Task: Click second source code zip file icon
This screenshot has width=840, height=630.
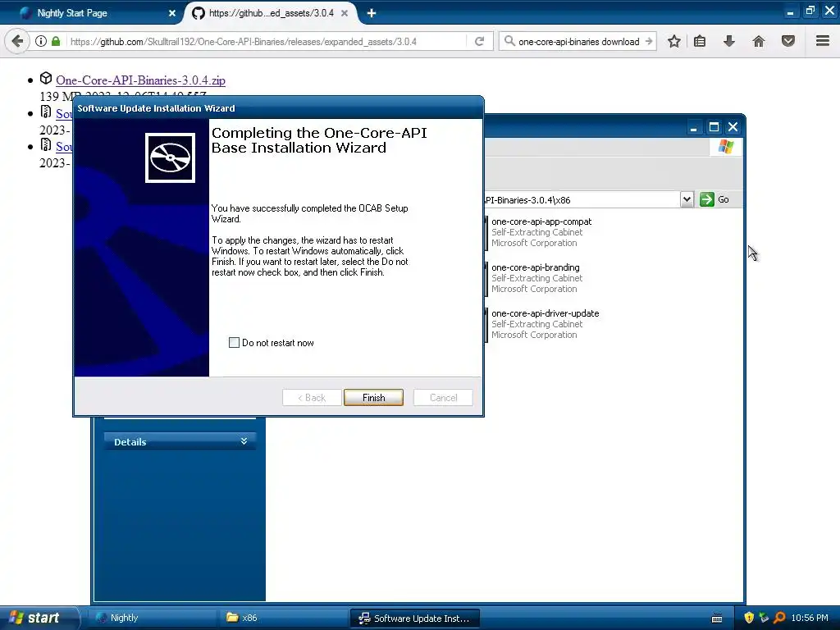Action: 46,145
